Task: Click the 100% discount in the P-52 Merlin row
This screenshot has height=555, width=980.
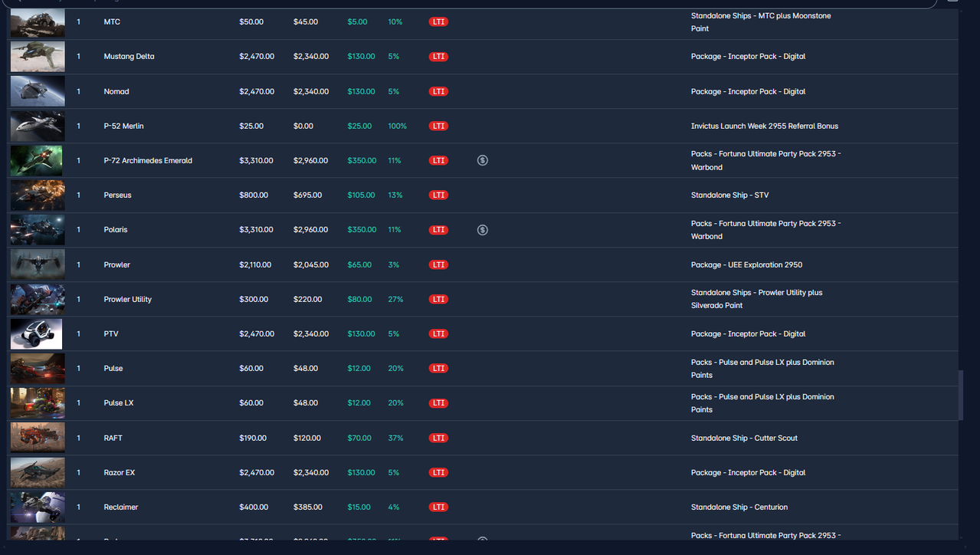Action: 397,126
